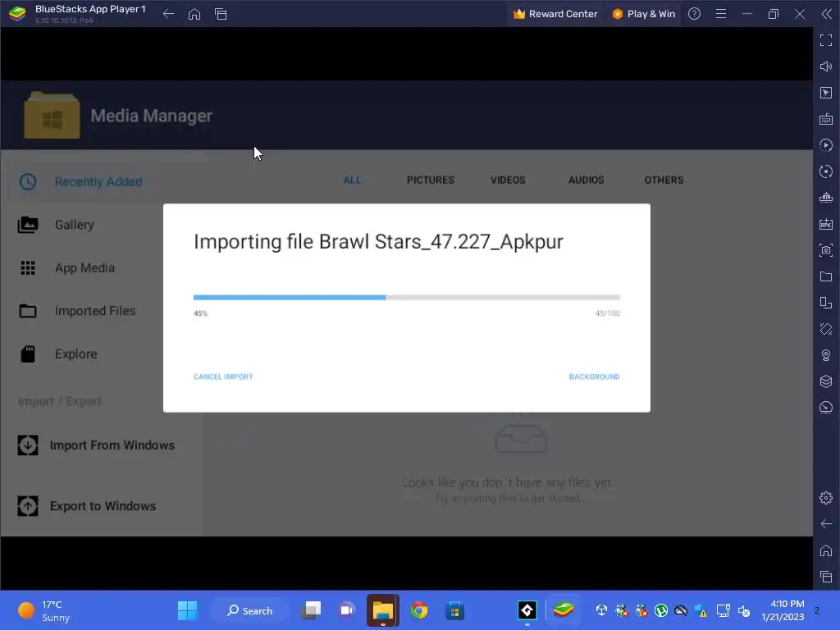Toggle the cursor lock in the sidebar

pyautogui.click(x=826, y=93)
